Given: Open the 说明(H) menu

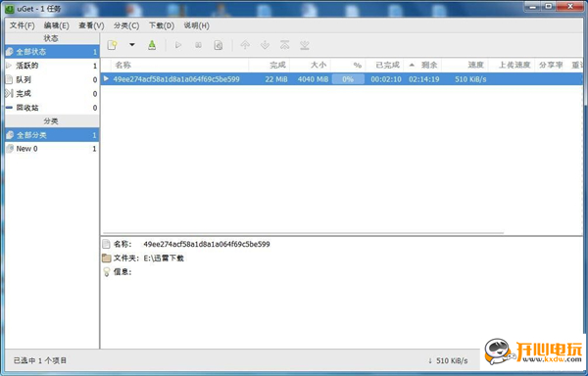Looking at the screenshot, I should [197, 25].
